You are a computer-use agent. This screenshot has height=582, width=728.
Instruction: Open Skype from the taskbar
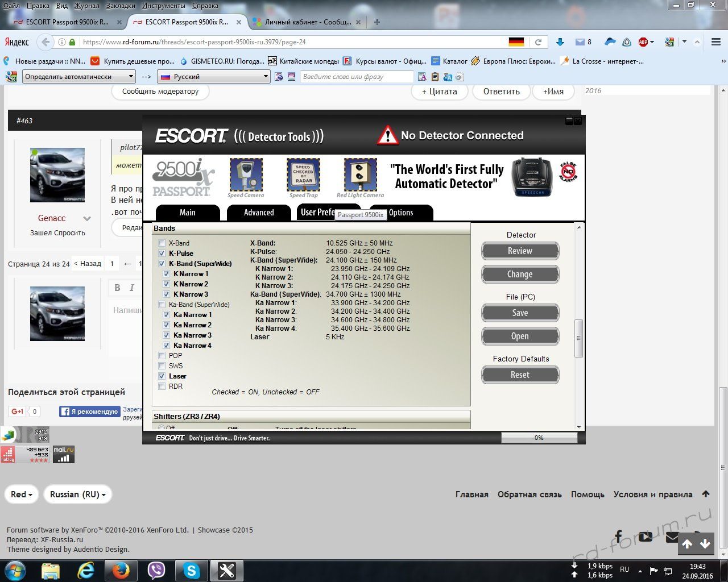(192, 571)
